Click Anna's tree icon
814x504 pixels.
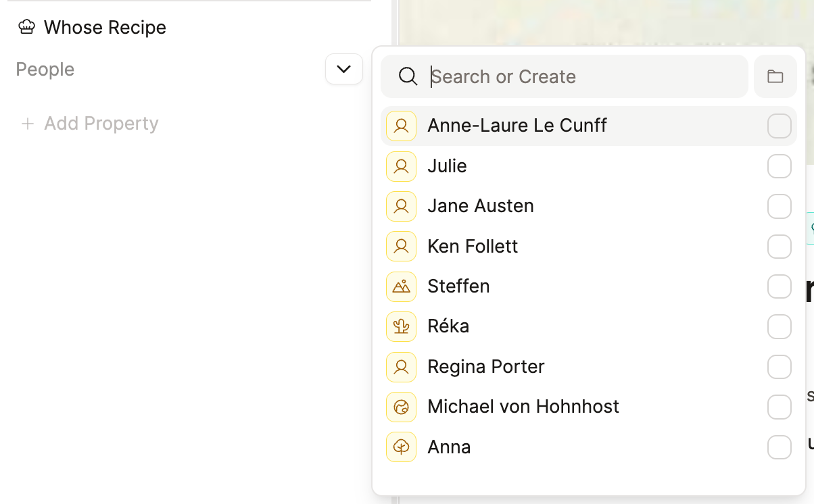click(401, 447)
